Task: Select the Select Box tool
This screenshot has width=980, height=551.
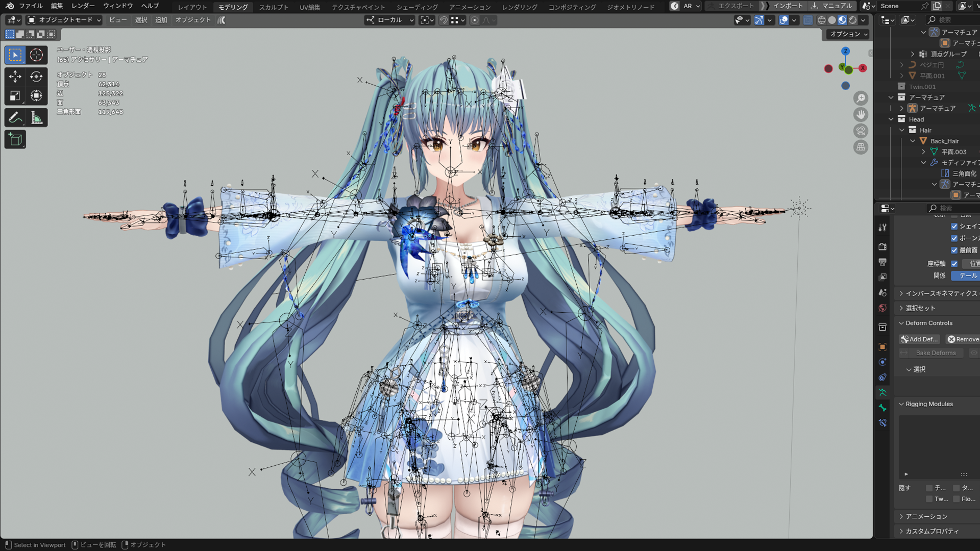Action: tap(15, 55)
